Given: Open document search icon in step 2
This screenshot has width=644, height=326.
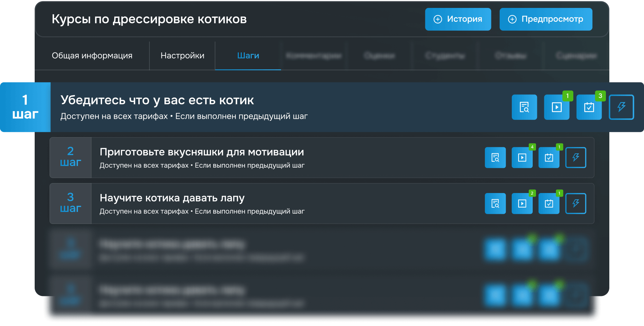Looking at the screenshot, I should coord(495,158).
